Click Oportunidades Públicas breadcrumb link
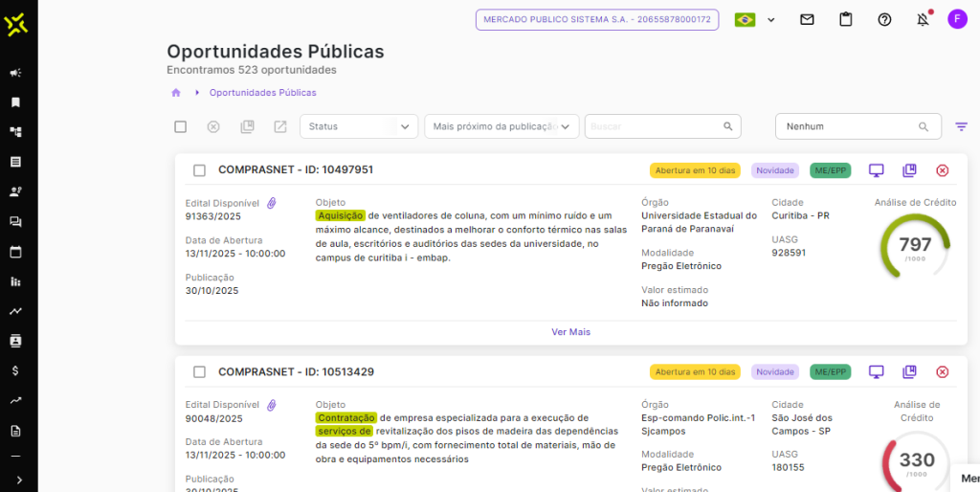 click(x=262, y=93)
